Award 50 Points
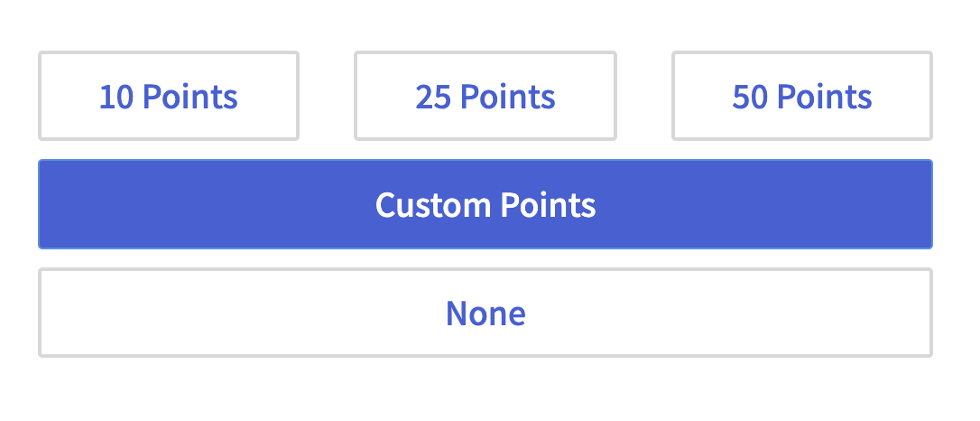The width and height of the screenshot is (980, 421). (x=802, y=96)
